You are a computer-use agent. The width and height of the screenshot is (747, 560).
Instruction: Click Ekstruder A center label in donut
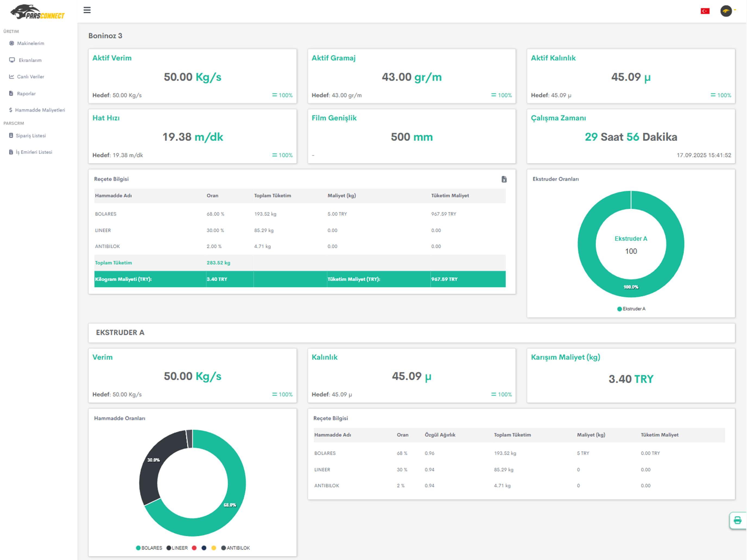(x=631, y=239)
